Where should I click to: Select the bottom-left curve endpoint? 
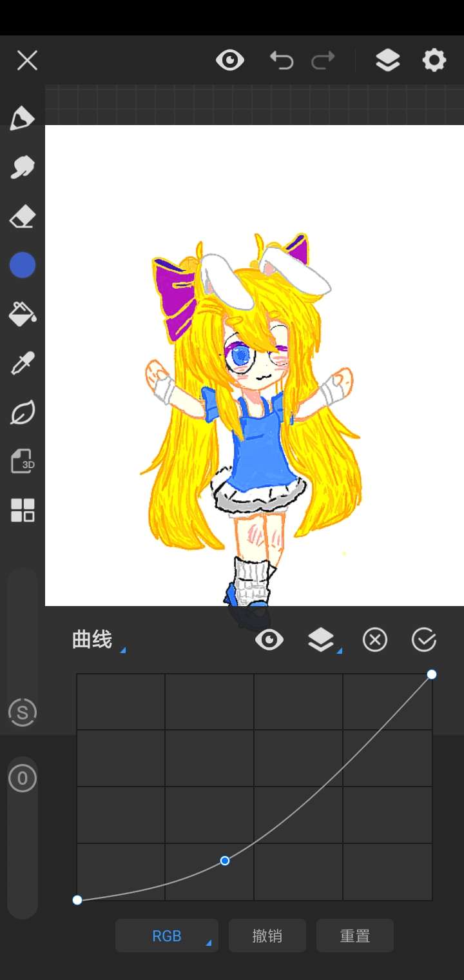77,900
